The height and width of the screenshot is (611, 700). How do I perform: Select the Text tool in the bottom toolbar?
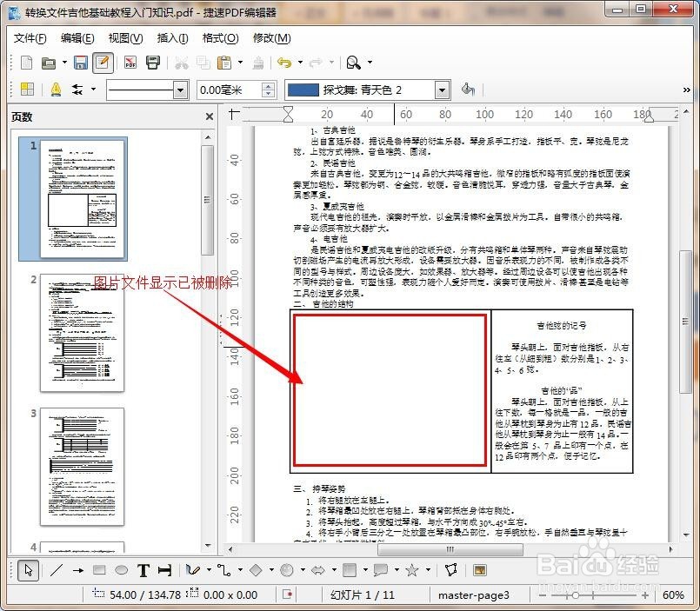144,571
